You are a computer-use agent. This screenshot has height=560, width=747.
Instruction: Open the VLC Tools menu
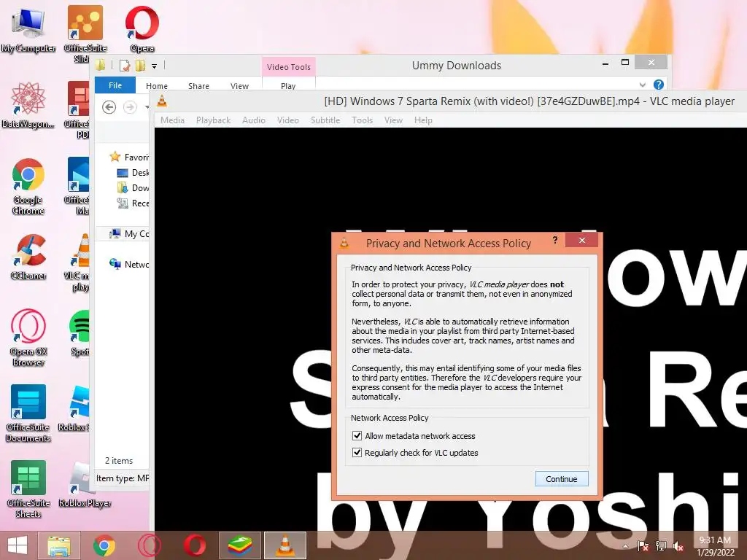[x=362, y=120]
